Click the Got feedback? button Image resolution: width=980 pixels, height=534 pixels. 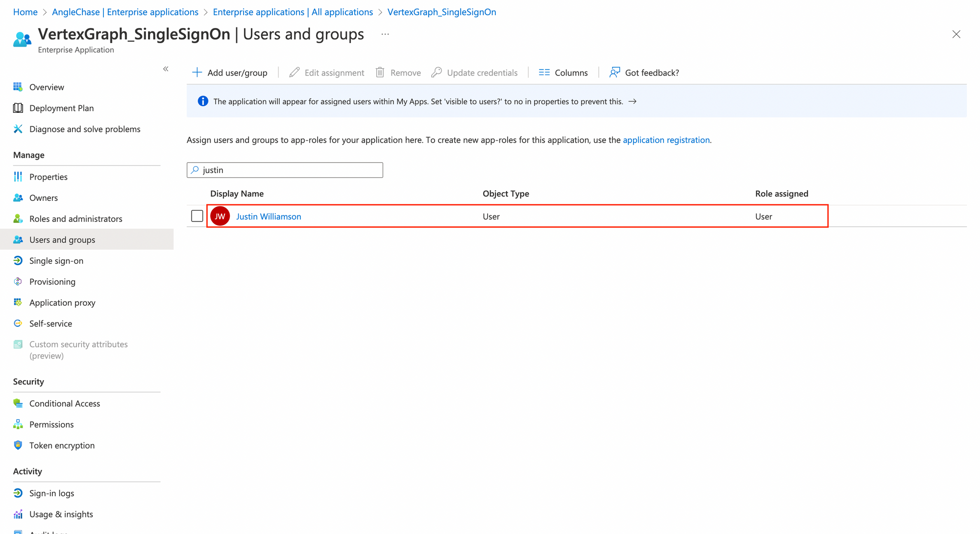(644, 73)
